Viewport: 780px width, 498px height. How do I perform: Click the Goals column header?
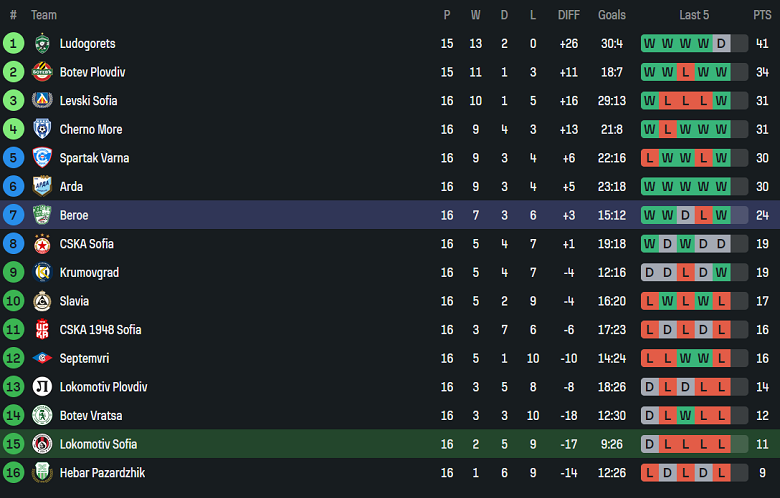[612, 15]
